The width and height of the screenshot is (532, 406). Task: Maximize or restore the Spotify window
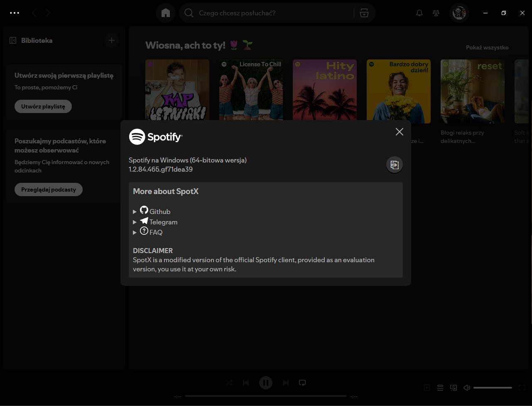tap(504, 13)
